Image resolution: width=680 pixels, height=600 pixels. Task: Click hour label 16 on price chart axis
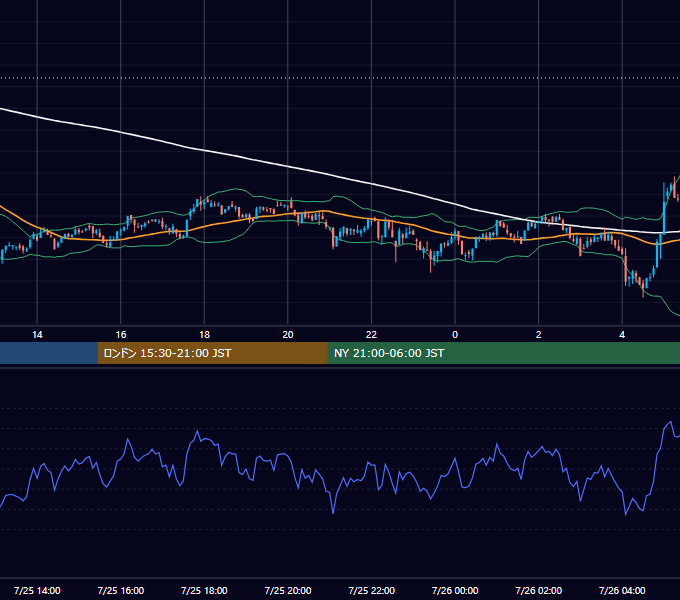click(x=121, y=335)
